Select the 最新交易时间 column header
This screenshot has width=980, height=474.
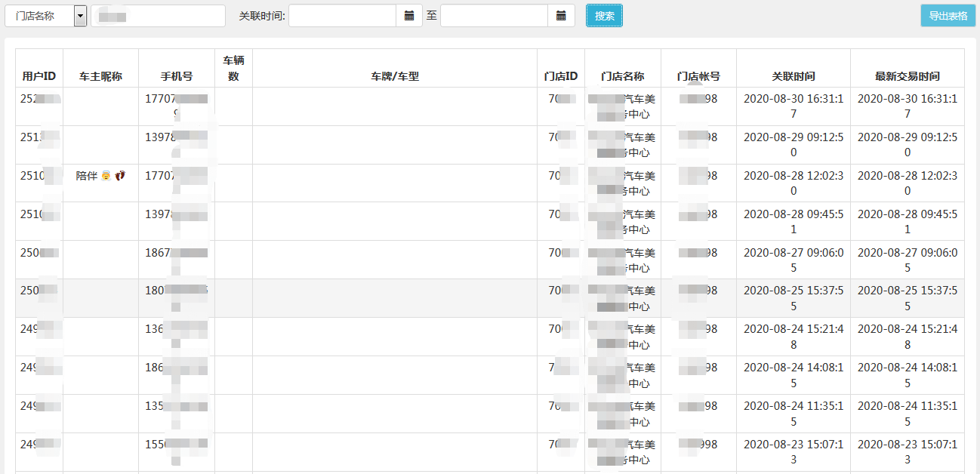(x=907, y=76)
